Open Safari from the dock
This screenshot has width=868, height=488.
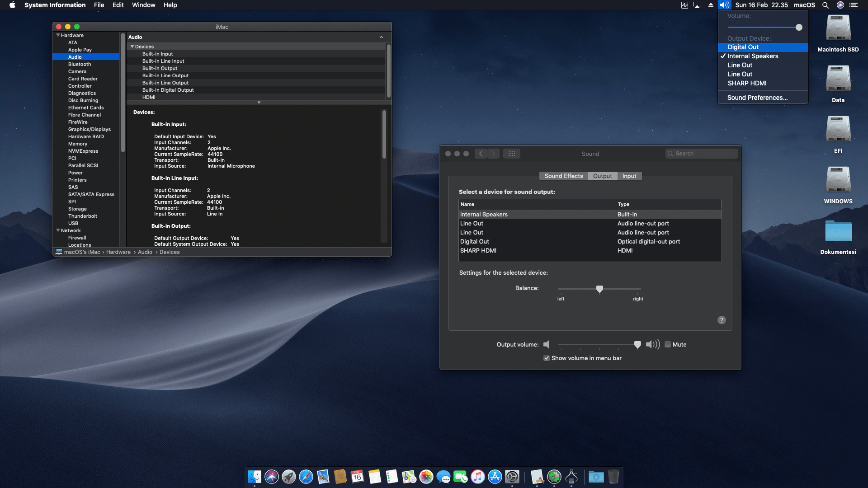[x=306, y=477]
